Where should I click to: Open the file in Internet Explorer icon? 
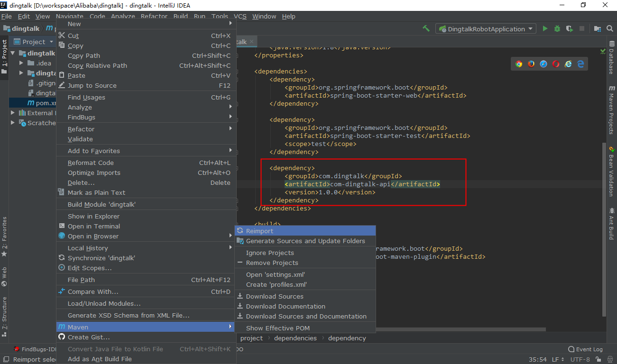click(568, 64)
